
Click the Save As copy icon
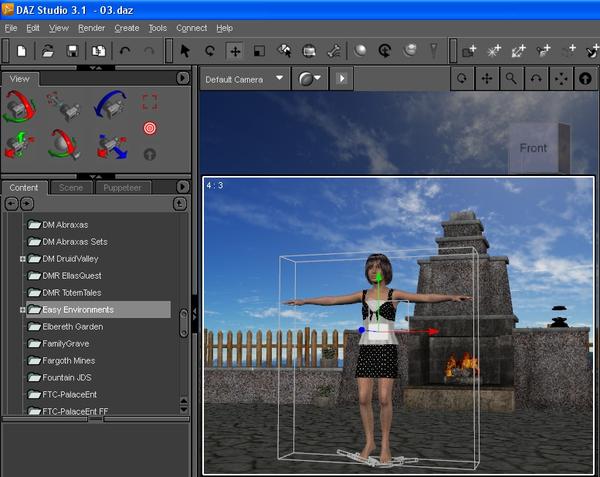click(x=98, y=50)
